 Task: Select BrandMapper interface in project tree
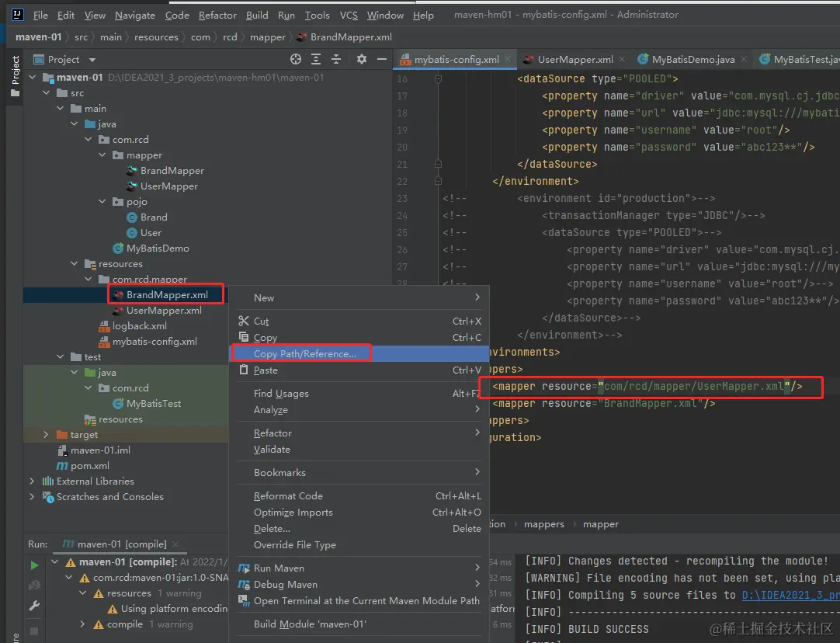click(x=172, y=170)
